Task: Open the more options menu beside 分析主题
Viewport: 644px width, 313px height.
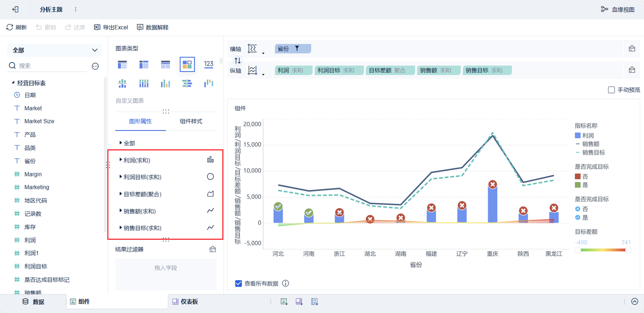Action: [x=75, y=9]
